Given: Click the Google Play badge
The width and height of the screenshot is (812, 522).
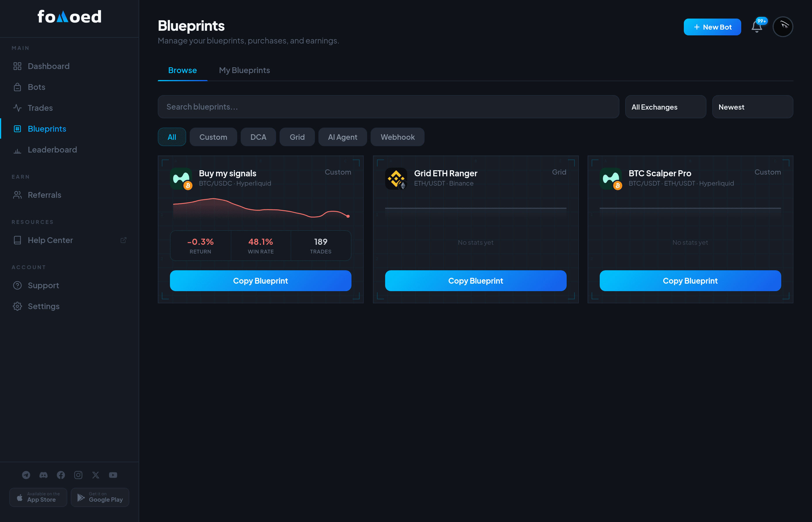Looking at the screenshot, I should [x=100, y=497].
